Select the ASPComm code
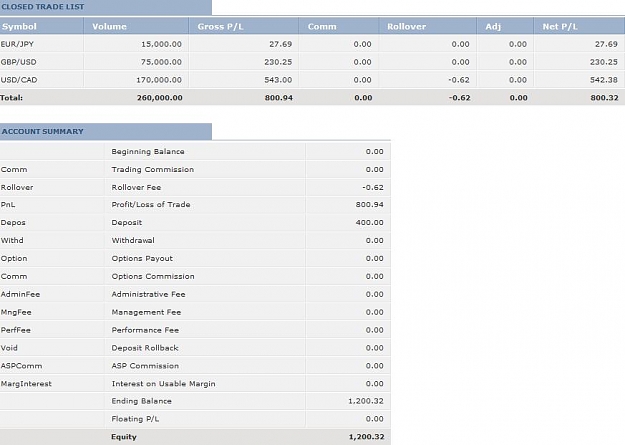625x445 pixels. [x=22, y=366]
